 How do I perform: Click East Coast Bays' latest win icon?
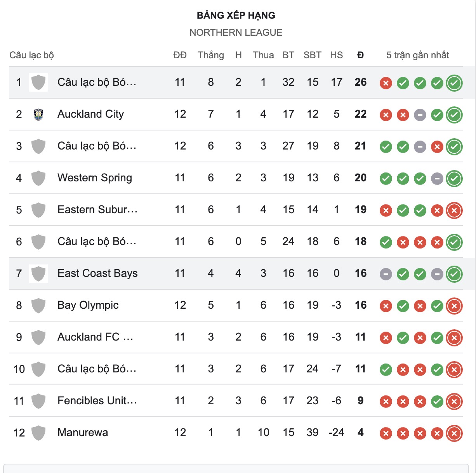454,274
